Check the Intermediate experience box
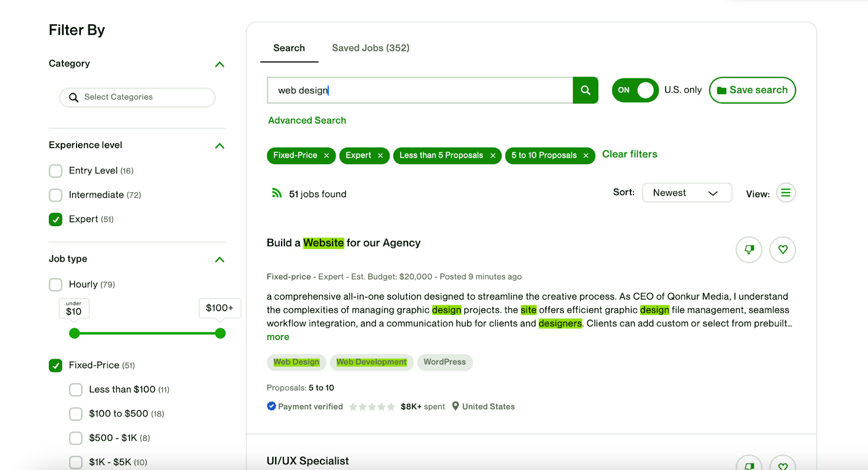This screenshot has height=470, width=868. tap(55, 195)
